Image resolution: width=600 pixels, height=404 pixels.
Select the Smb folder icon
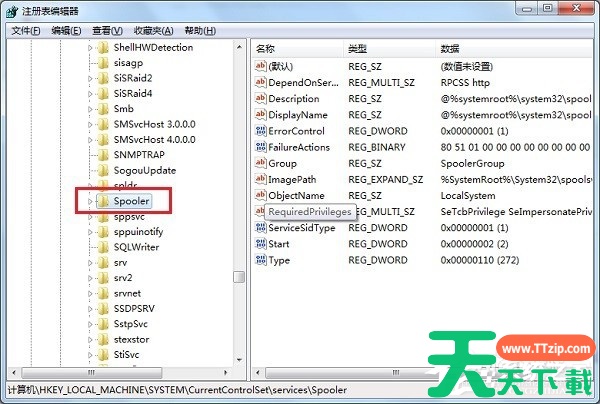[103, 109]
